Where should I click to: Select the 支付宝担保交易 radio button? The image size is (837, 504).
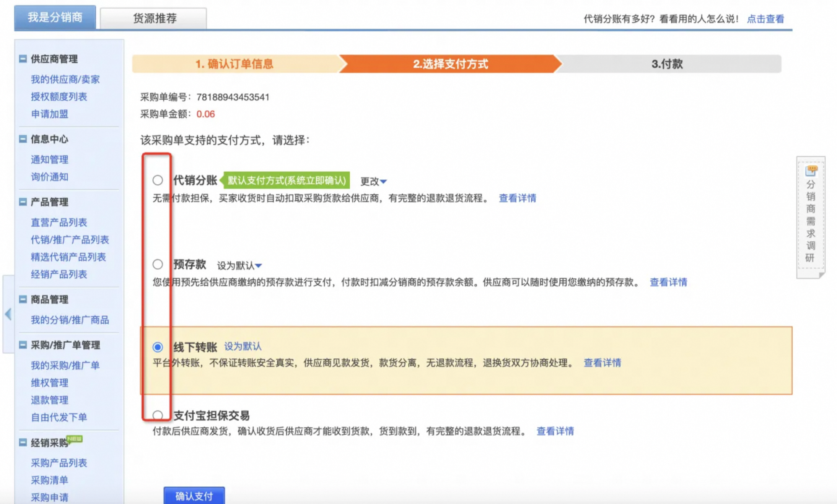(x=158, y=415)
